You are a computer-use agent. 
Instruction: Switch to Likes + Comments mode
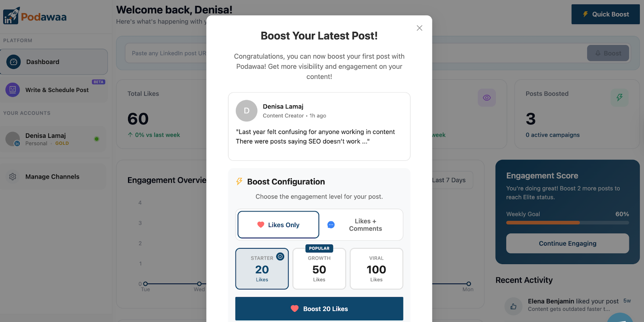click(x=361, y=225)
